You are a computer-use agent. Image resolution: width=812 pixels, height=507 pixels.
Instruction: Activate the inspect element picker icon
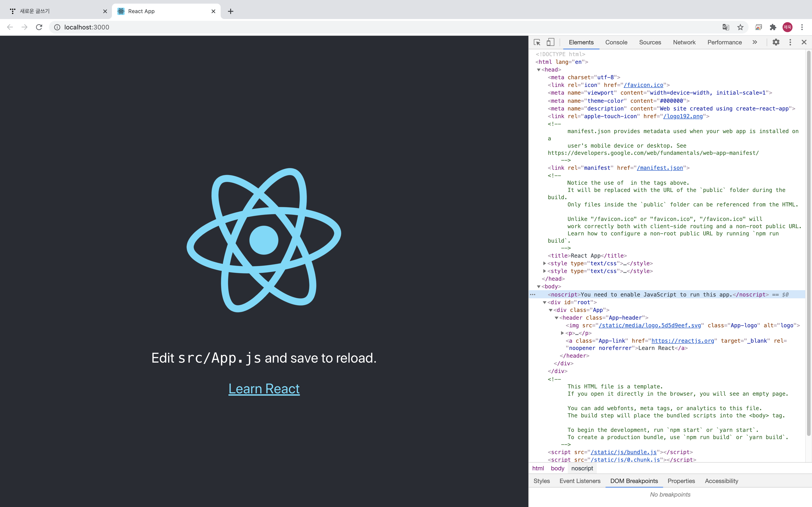(x=537, y=42)
